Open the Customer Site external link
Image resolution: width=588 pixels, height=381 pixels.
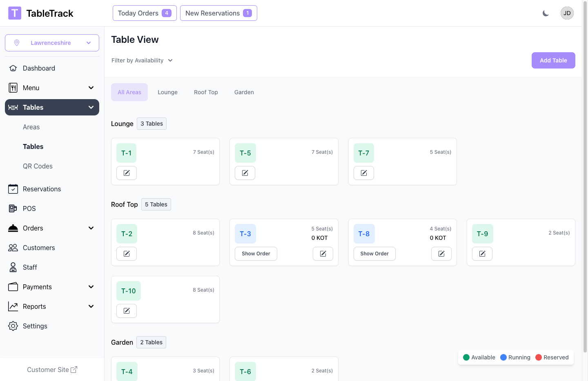tap(52, 370)
